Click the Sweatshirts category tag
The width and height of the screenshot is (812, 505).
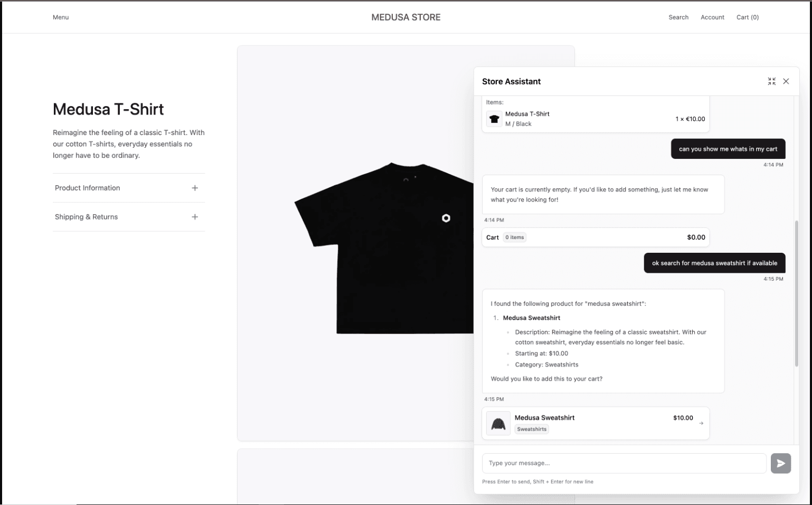(532, 429)
